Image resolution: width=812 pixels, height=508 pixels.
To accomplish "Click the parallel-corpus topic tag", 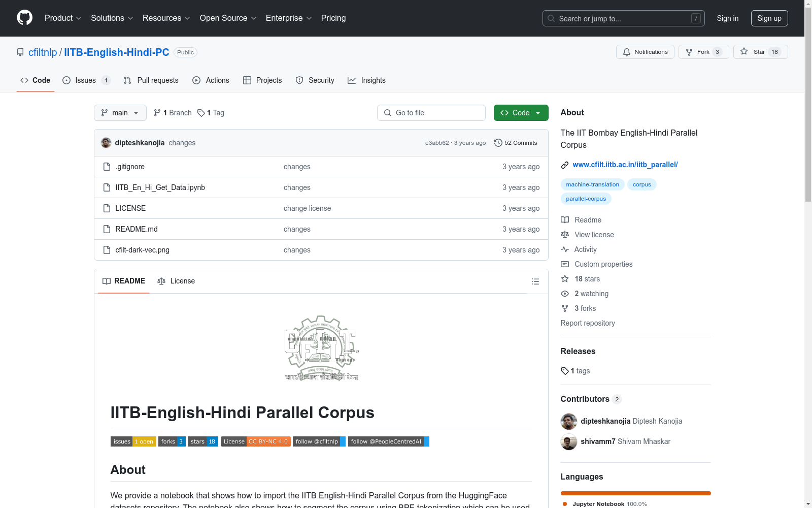I will point(586,199).
